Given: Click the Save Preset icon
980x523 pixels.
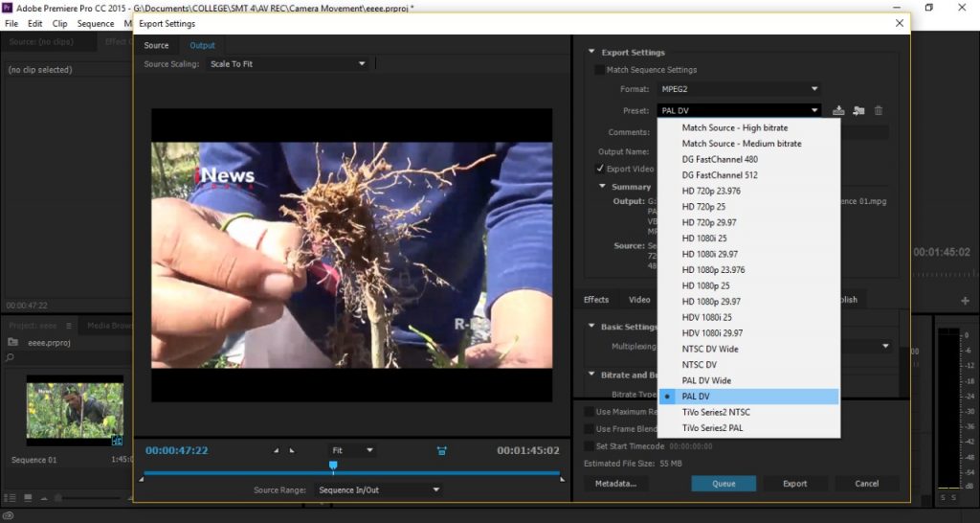Looking at the screenshot, I should click(838, 111).
